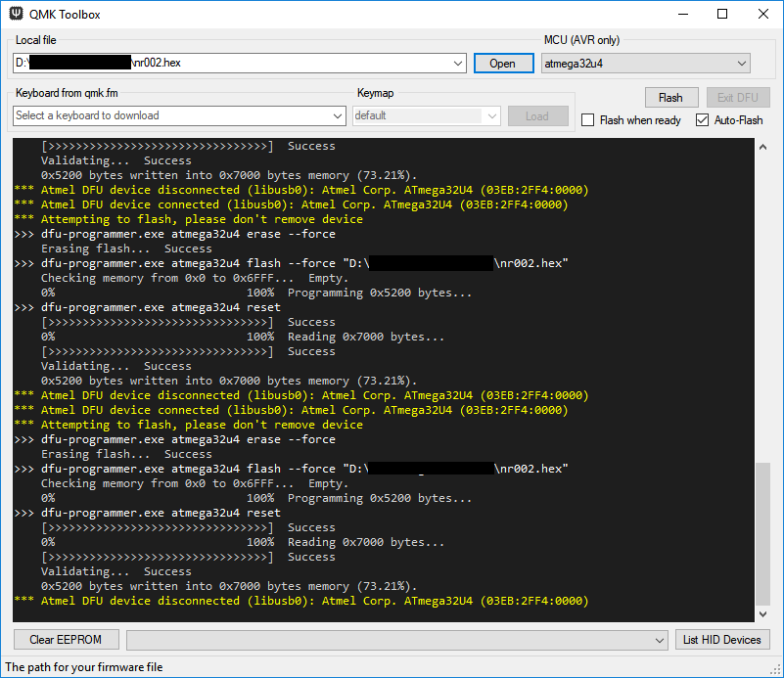The height and width of the screenshot is (678, 784).
Task: Expand the Keyboard from qmk.fm dropdown
Action: (x=338, y=116)
